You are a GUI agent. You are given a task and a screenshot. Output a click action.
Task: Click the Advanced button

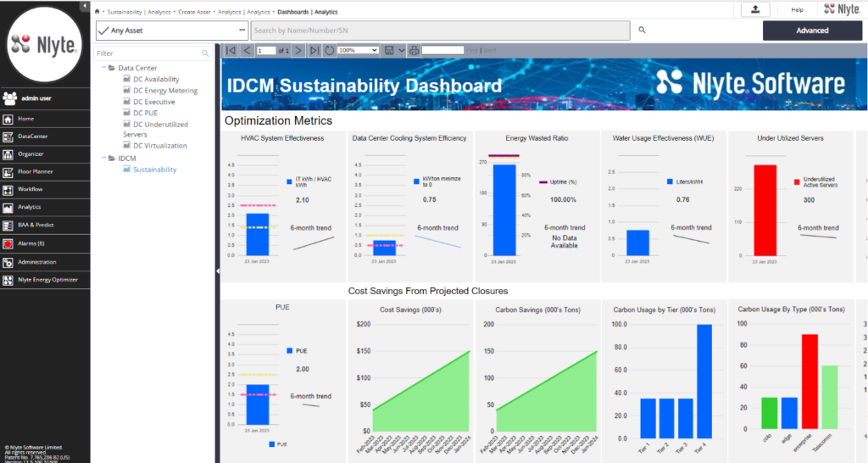[x=812, y=31]
